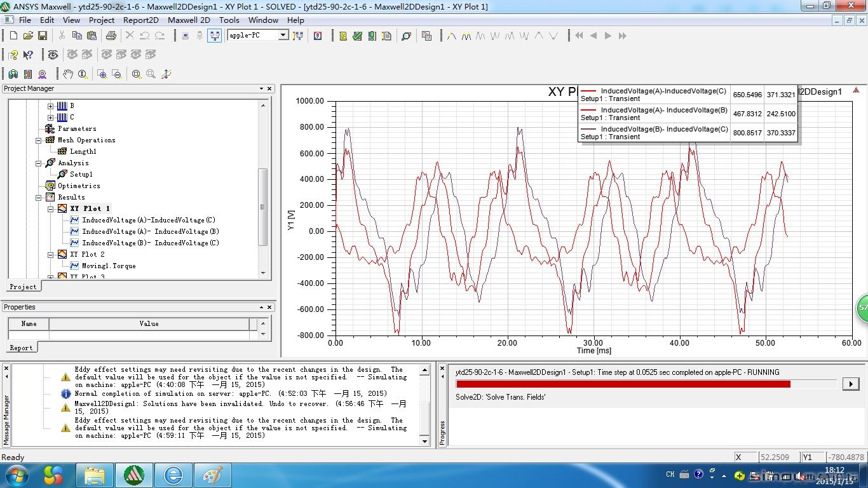Click the ANSYS Maxwell taskbar icon

(134, 475)
